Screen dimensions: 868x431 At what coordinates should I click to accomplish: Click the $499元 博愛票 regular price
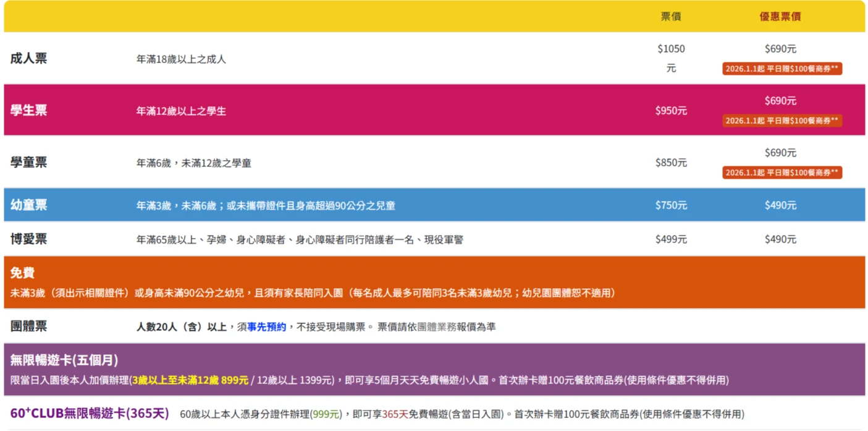tap(671, 239)
